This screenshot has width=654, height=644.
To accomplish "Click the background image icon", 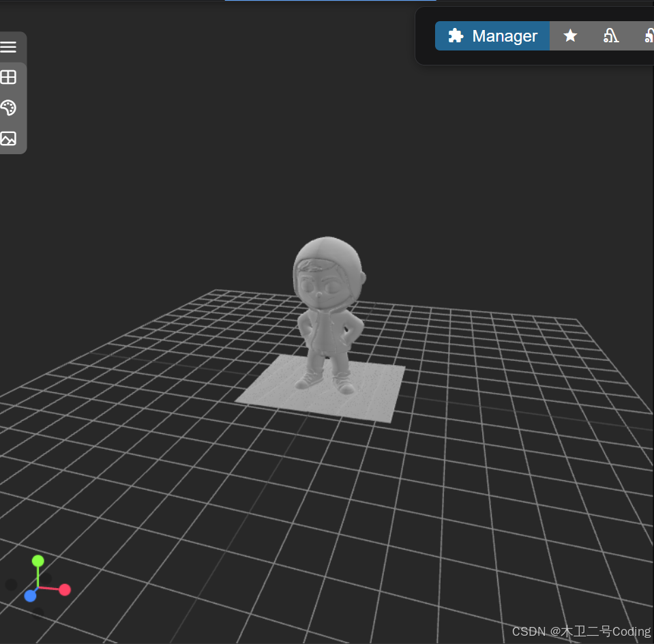I will (x=8, y=138).
